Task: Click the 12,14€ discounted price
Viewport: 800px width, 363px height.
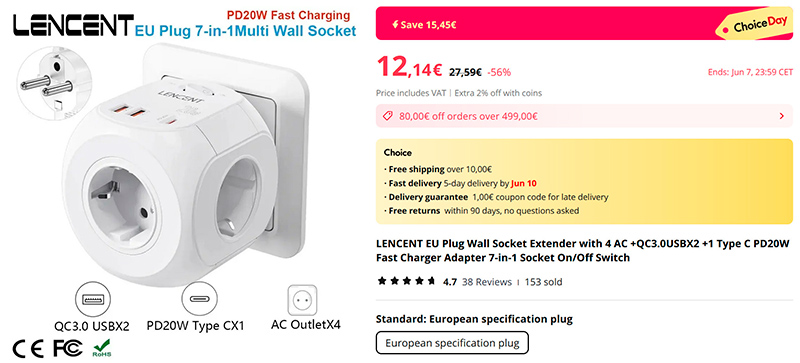Action: pos(409,68)
